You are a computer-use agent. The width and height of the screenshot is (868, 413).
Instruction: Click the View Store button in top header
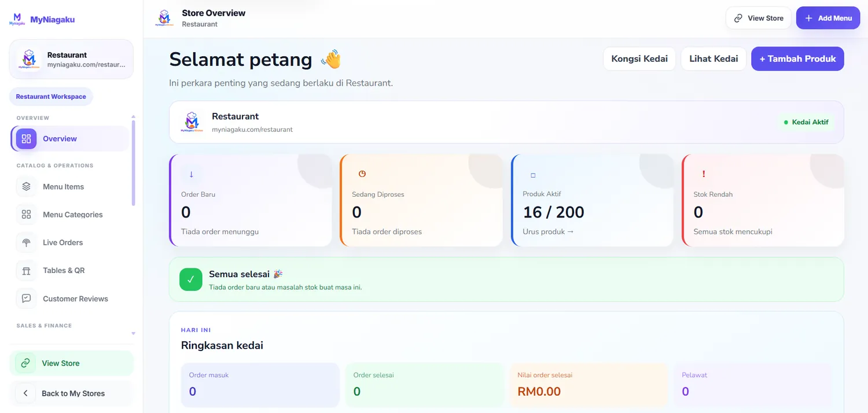click(x=759, y=18)
